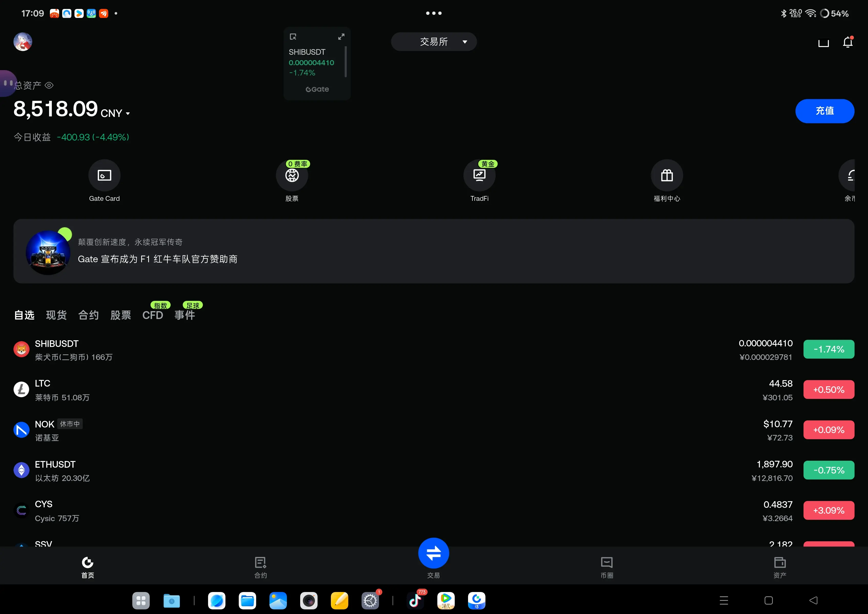Tap the -1.74% change badge for SHIBUSDT
The image size is (868, 614).
(829, 349)
